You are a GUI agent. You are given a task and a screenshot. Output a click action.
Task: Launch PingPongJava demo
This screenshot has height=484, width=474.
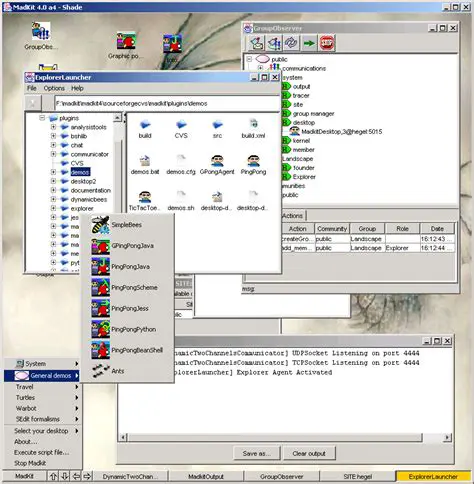tap(127, 267)
